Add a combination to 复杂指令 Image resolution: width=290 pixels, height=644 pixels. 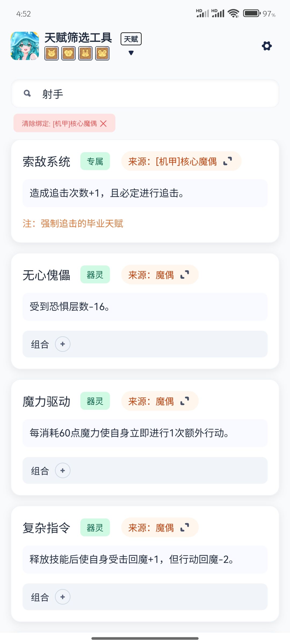[x=63, y=597]
